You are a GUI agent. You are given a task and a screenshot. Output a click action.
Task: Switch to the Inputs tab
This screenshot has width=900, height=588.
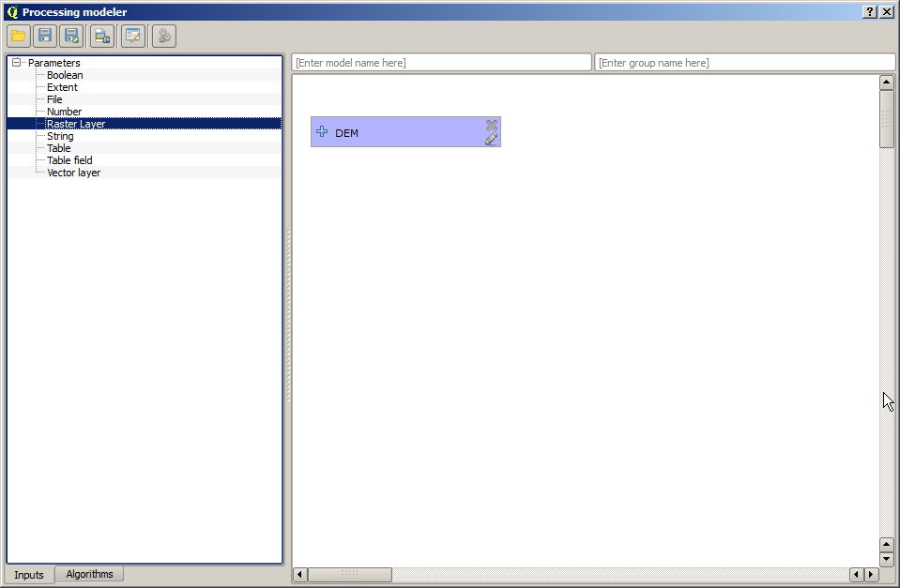point(29,575)
